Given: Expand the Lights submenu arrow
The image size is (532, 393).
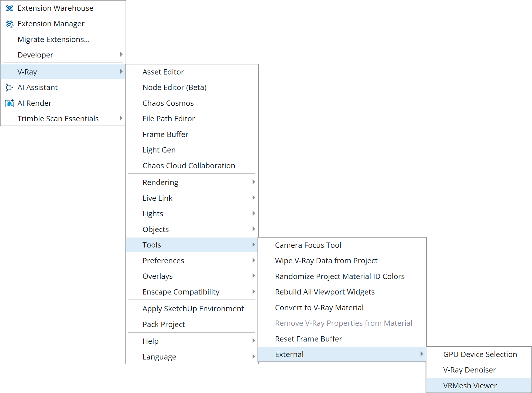Looking at the screenshot, I should click(x=254, y=213).
